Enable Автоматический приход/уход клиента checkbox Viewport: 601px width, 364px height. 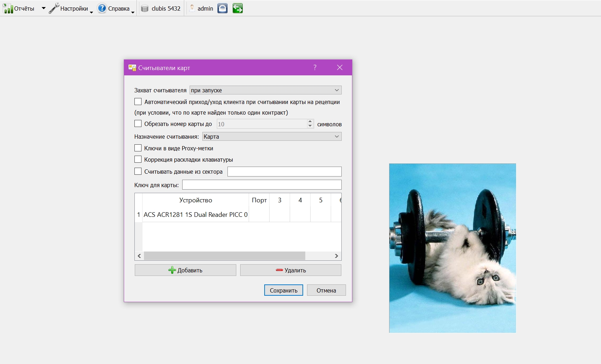(138, 102)
